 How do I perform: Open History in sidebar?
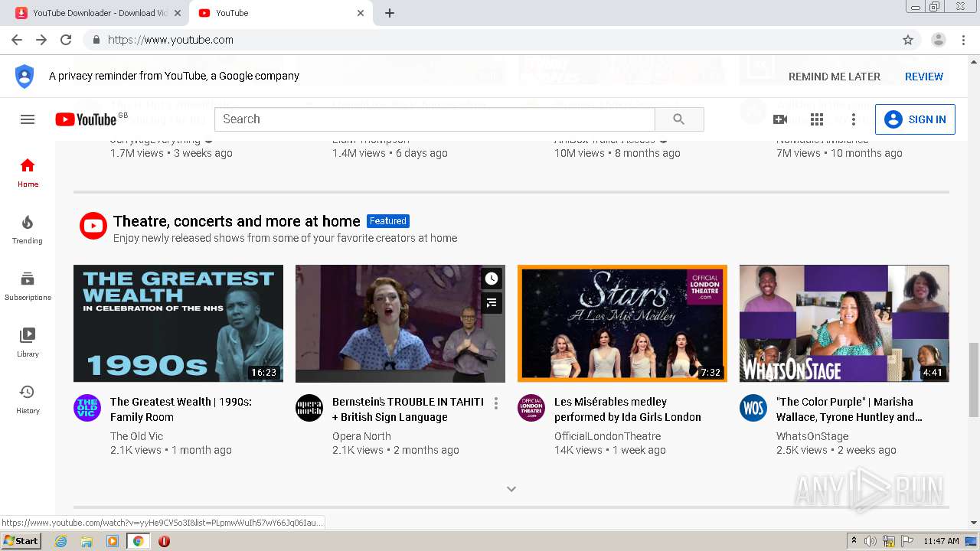pos(28,399)
